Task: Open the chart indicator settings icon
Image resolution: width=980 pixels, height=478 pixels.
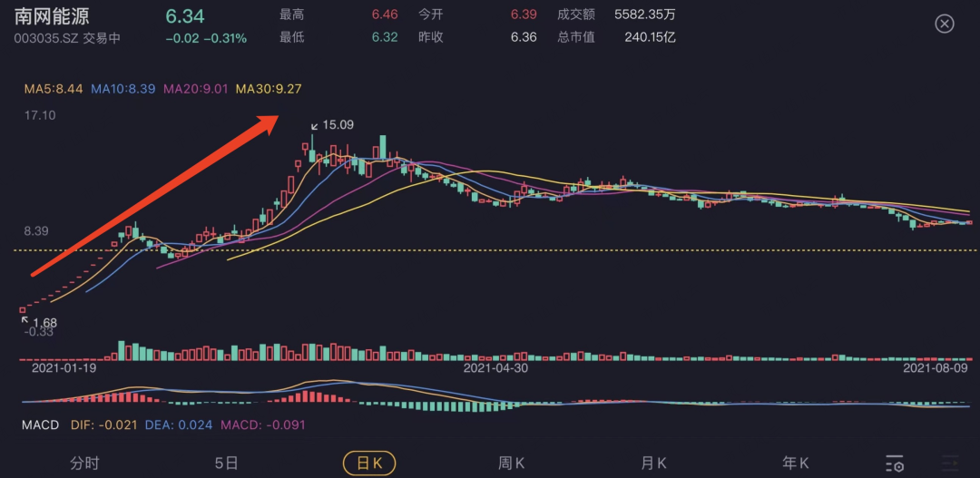Action: coord(895,463)
